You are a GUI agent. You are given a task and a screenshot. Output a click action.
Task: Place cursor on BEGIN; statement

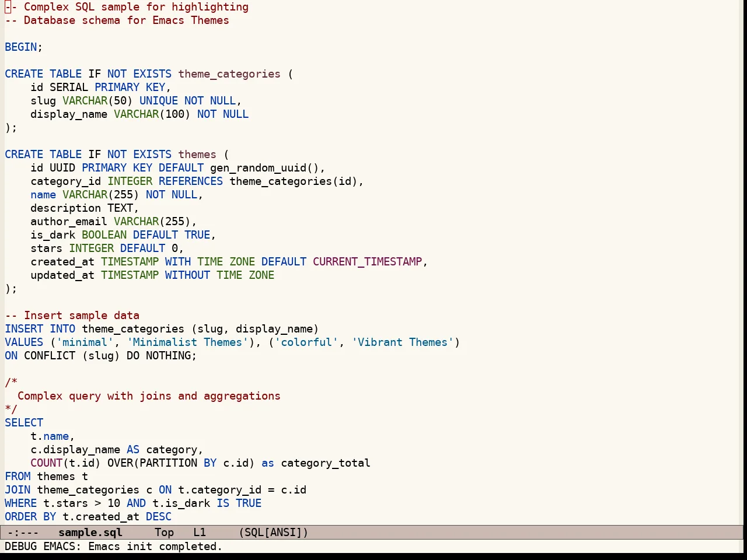point(24,47)
